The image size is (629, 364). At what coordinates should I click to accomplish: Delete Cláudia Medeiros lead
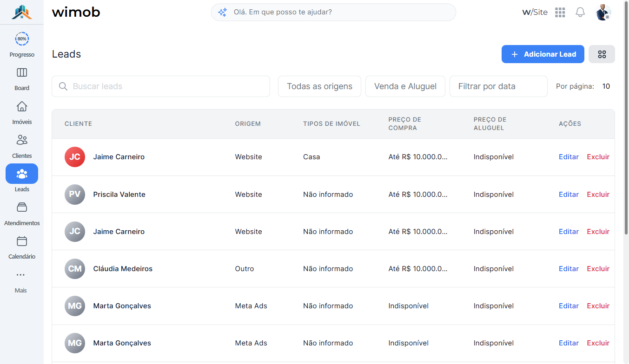click(598, 268)
